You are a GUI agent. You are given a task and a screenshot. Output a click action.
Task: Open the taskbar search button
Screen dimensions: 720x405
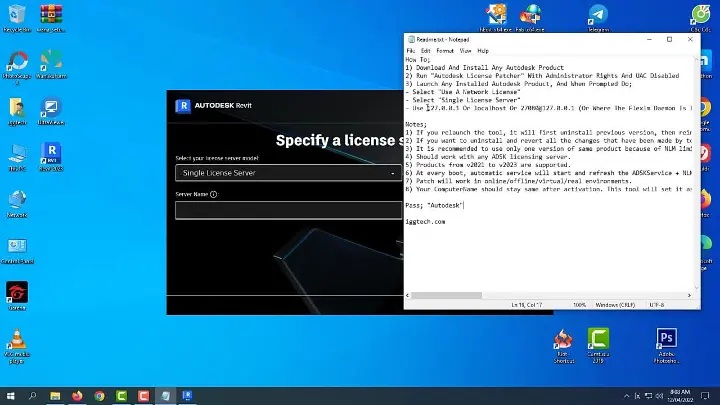coord(32,396)
